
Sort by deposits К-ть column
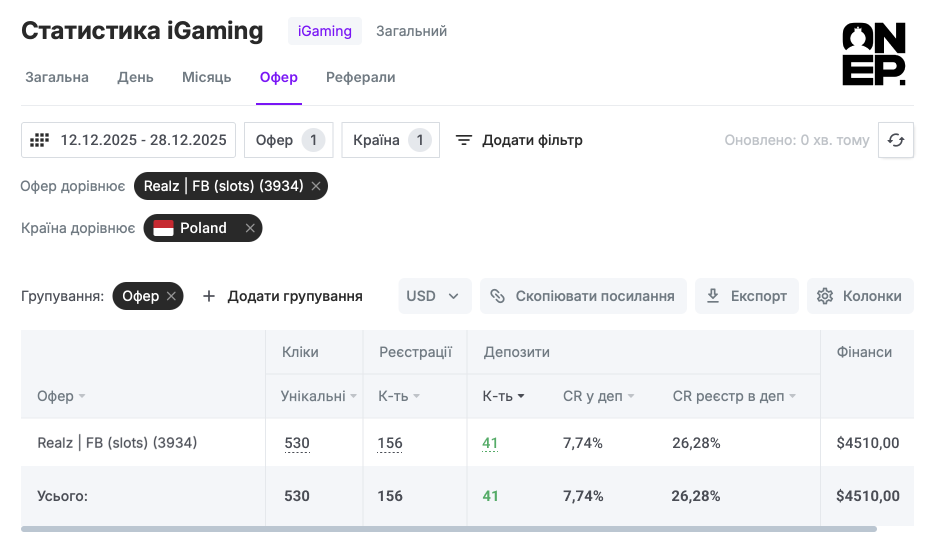point(504,396)
